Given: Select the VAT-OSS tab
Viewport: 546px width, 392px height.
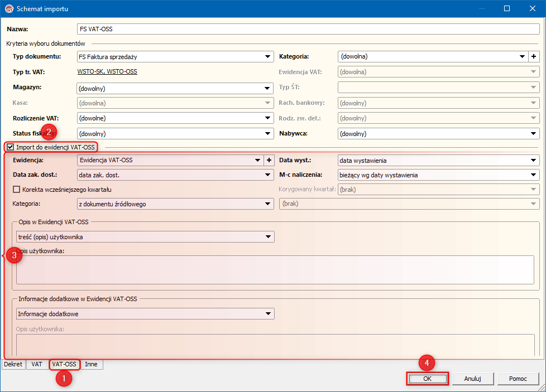Looking at the screenshot, I should [x=64, y=364].
